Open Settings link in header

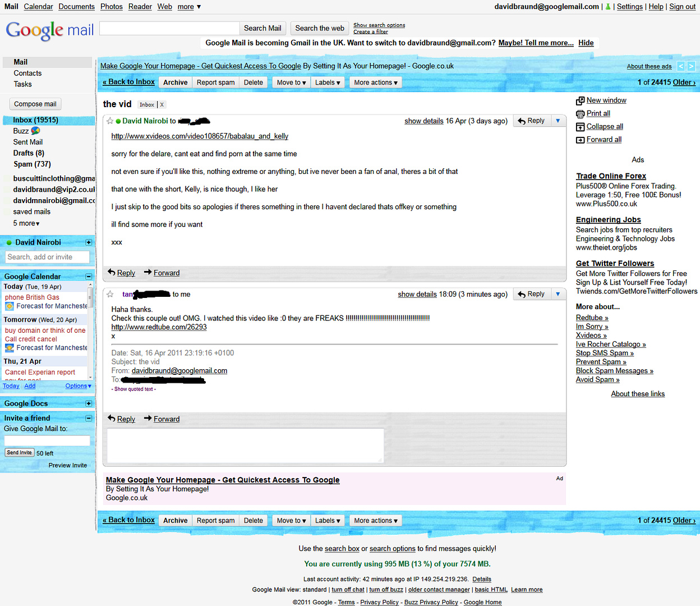coord(630,7)
